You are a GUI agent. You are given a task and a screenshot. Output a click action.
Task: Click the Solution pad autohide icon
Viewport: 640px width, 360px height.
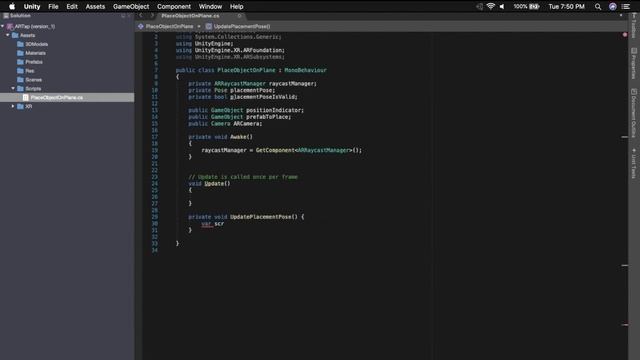pos(123,16)
